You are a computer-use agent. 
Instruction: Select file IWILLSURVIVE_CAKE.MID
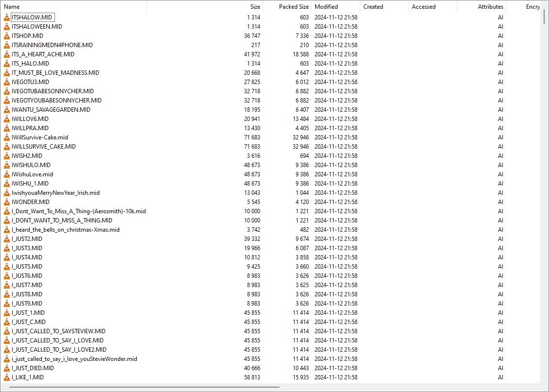43,147
